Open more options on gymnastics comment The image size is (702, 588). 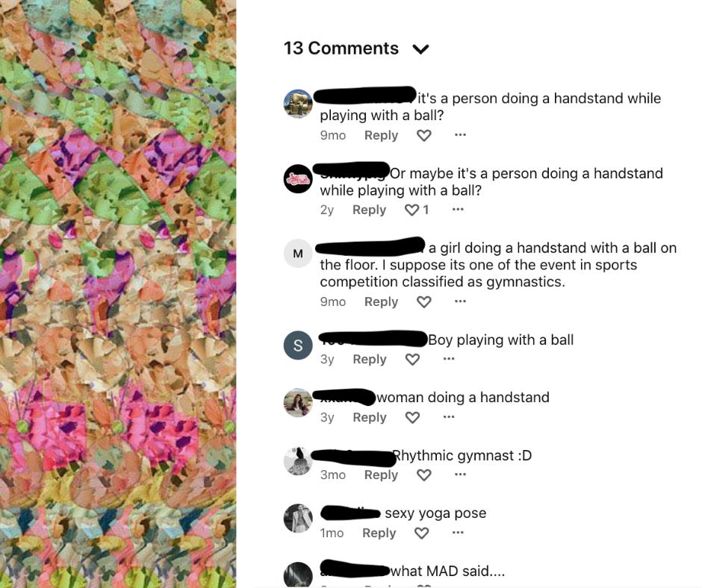click(460, 301)
